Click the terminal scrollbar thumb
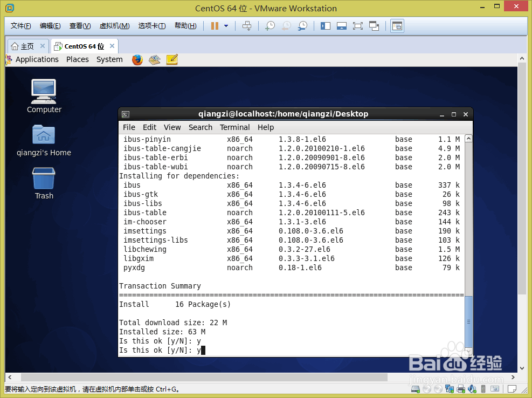This screenshot has width=532, height=398. pyautogui.click(x=468, y=321)
